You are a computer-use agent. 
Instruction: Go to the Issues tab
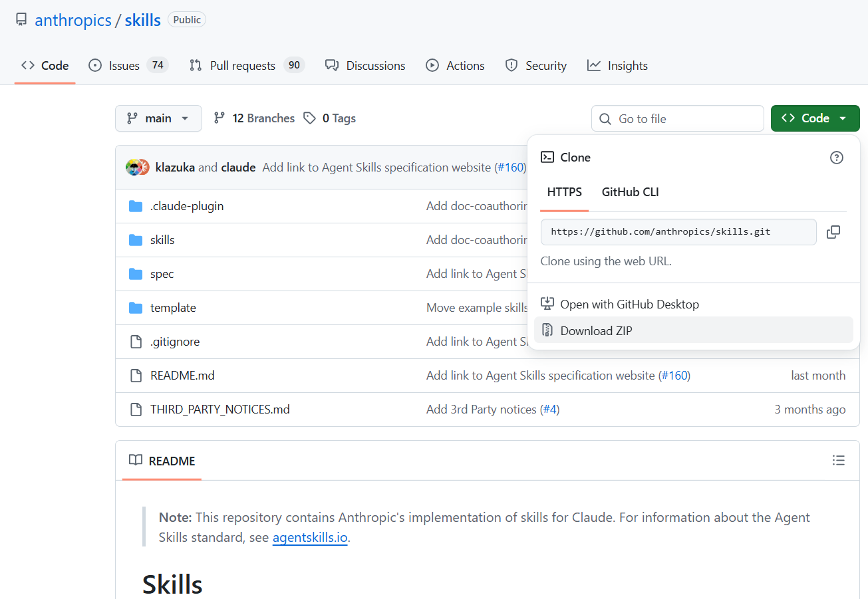(124, 66)
